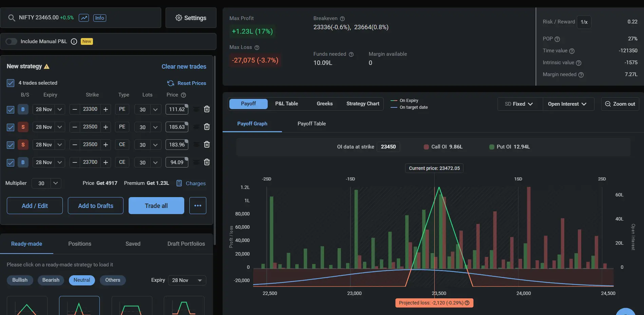Toggle Buy/Sell badge on 23500 CE row
The image size is (644, 315).
(x=23, y=145)
